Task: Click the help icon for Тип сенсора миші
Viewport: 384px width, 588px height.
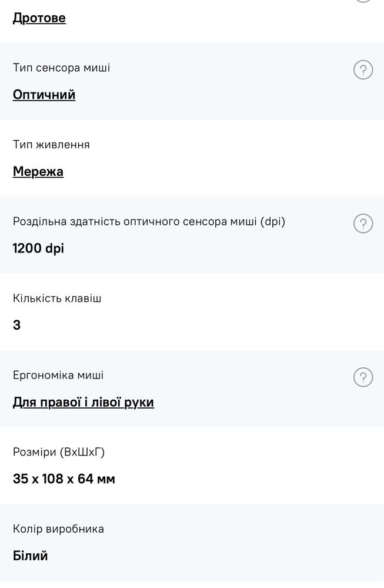Action: (363, 71)
